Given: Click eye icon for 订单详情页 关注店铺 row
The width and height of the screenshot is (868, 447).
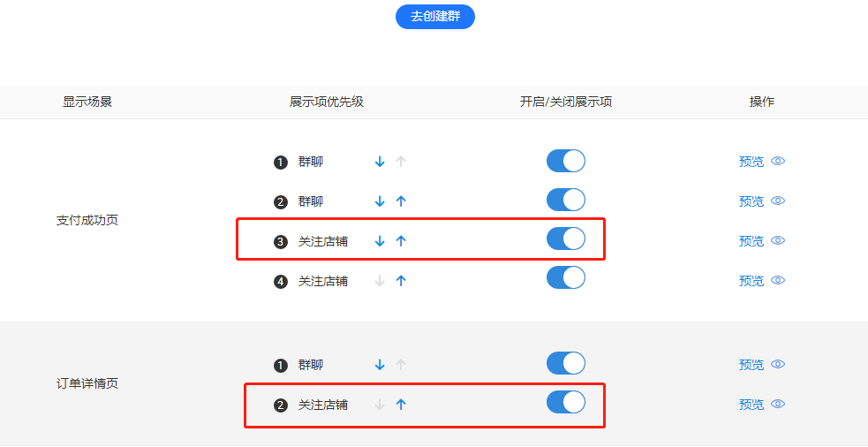Looking at the screenshot, I should pyautogui.click(x=778, y=404).
